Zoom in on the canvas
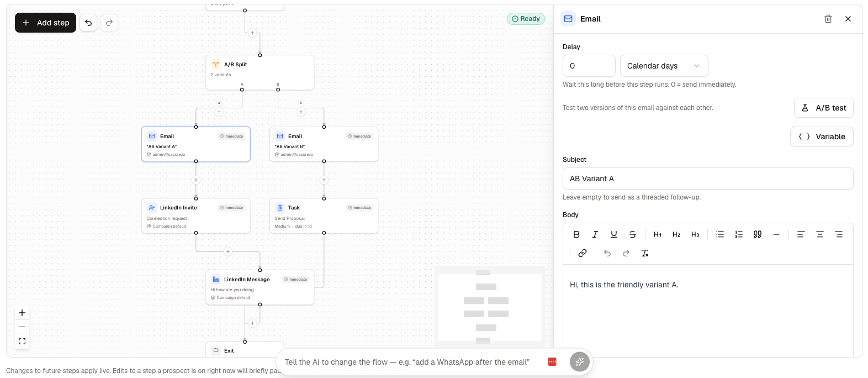Image resolution: width=868 pixels, height=378 pixels. coord(22,313)
